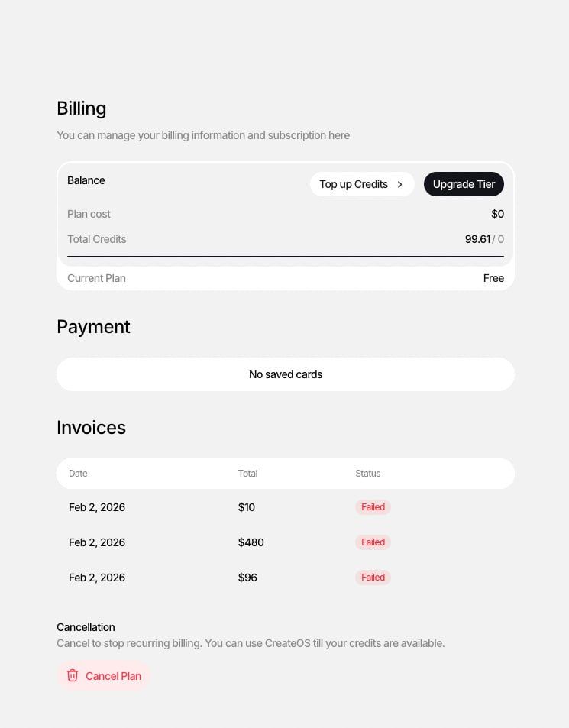Click the Upgrade Tier button
Screen dimensions: 569x728
point(464,184)
